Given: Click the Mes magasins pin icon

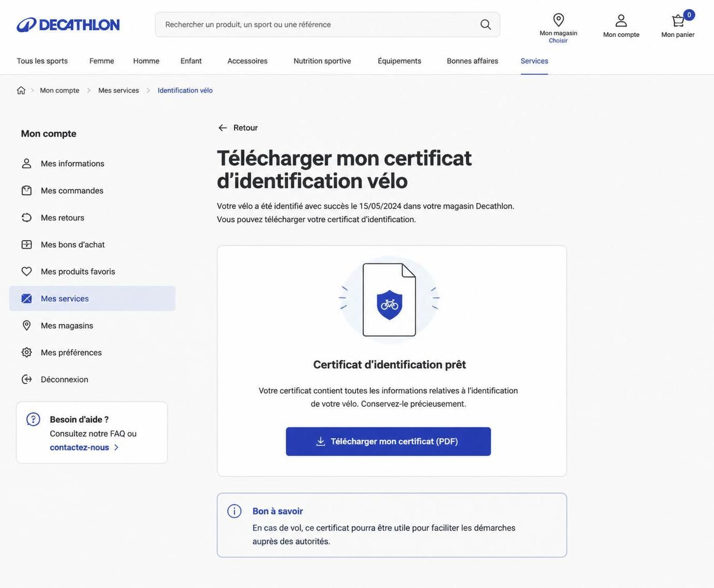Looking at the screenshot, I should [x=26, y=326].
